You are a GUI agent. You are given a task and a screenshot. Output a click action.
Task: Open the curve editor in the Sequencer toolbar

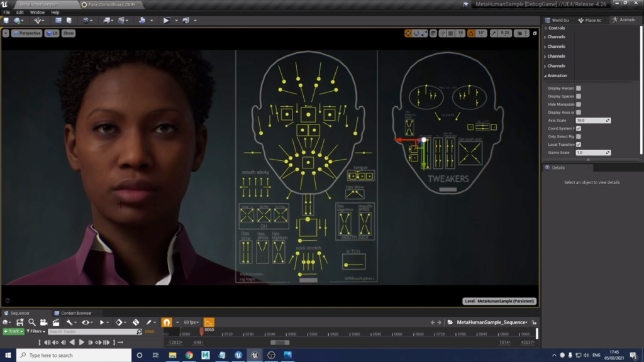click(209, 322)
